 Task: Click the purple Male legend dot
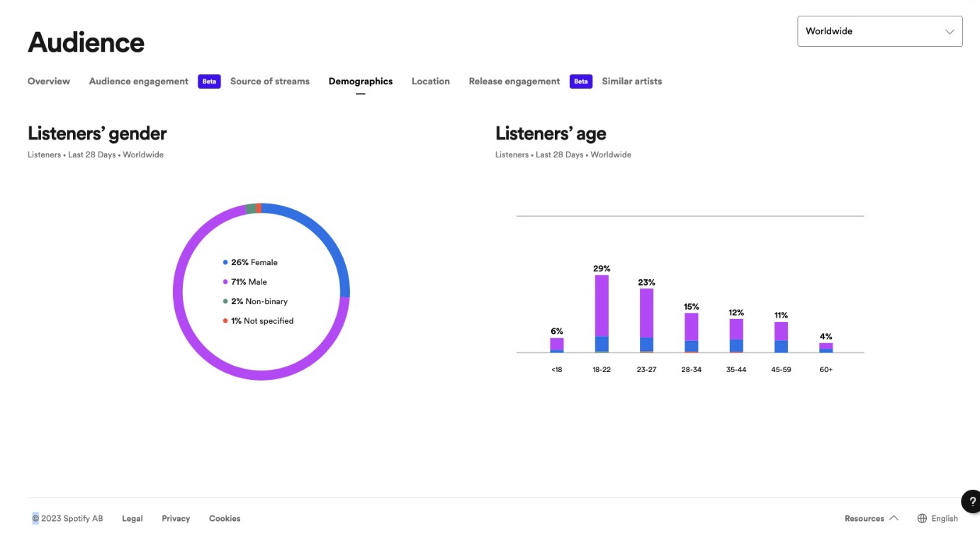point(225,282)
